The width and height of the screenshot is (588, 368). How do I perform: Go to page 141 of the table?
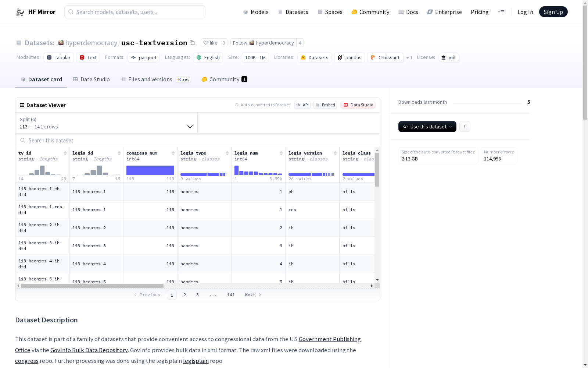[x=231, y=295]
